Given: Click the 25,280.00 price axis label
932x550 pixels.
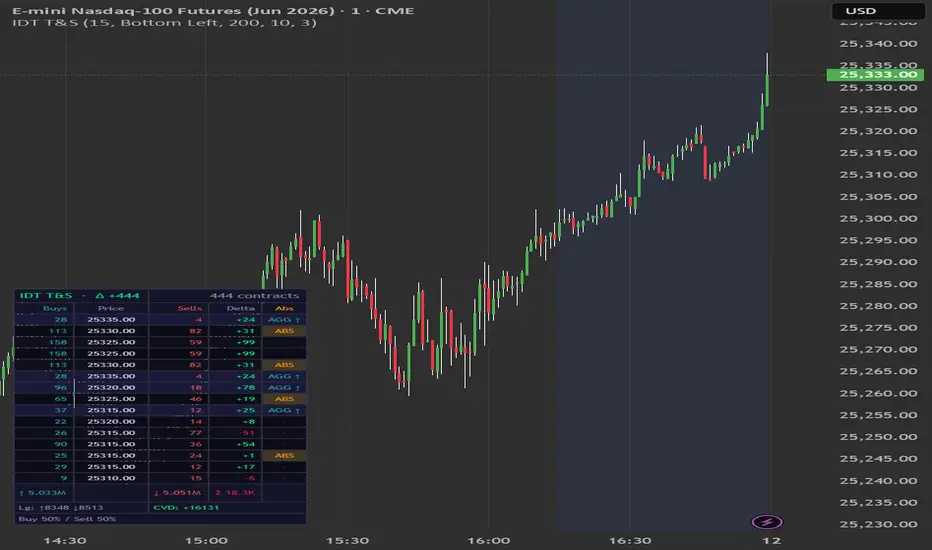Looking at the screenshot, I should (x=878, y=306).
